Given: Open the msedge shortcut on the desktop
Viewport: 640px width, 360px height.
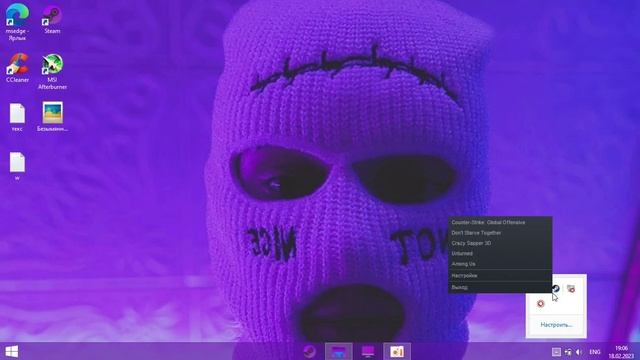Looking at the screenshot, I should point(17,22).
